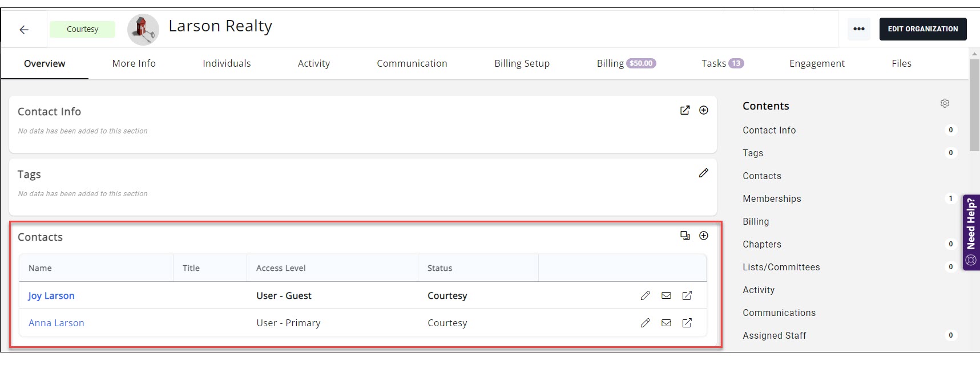980x365 pixels.
Task: Open Anna Larson contact link
Action: pyautogui.click(x=57, y=323)
